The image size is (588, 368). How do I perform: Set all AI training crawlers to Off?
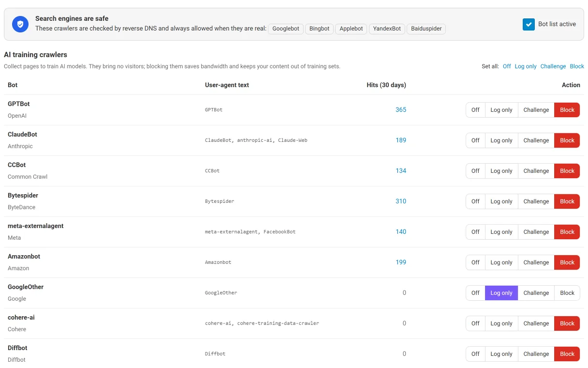[x=507, y=66]
